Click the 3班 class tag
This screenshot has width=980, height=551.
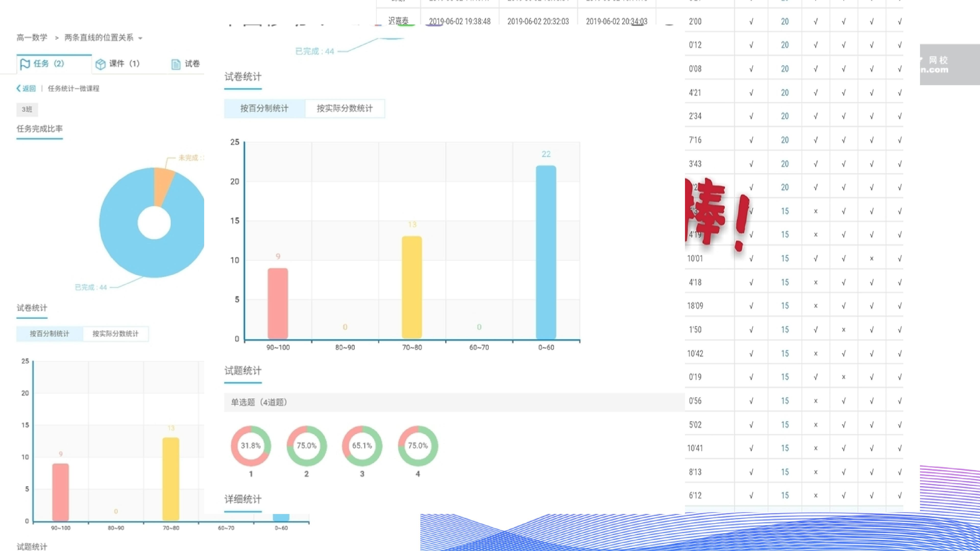[x=27, y=109]
